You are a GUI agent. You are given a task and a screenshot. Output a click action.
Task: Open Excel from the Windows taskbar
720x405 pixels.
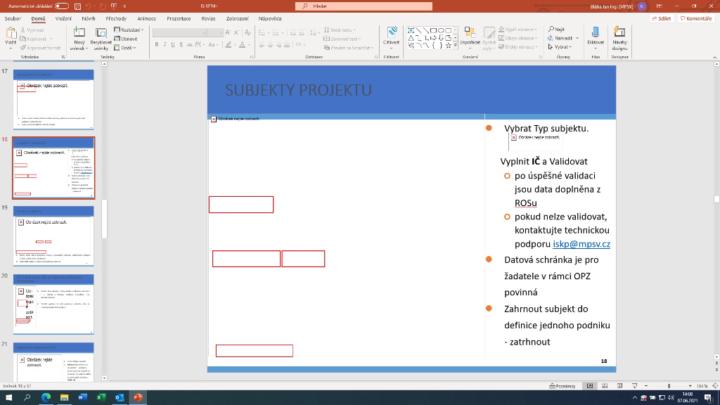101,397
